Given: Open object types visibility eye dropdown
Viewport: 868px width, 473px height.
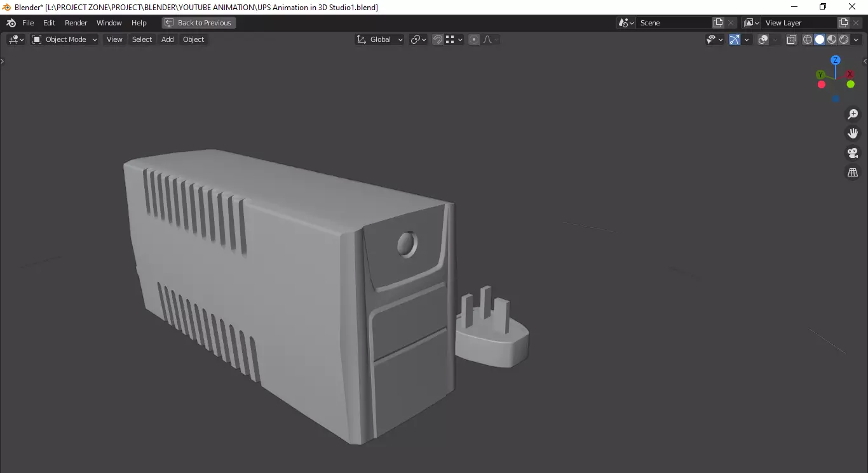Looking at the screenshot, I should coord(714,39).
